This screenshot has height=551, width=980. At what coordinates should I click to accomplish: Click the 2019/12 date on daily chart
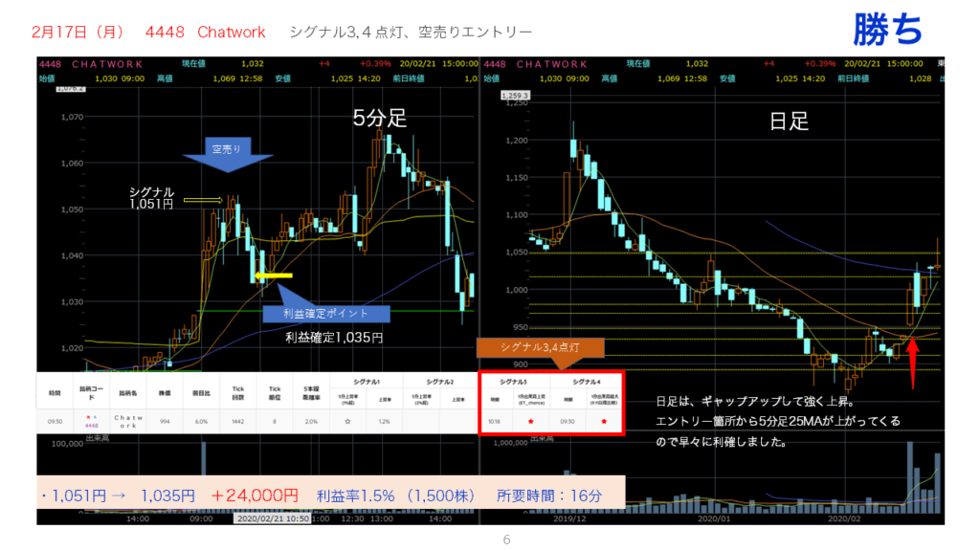coord(569,518)
